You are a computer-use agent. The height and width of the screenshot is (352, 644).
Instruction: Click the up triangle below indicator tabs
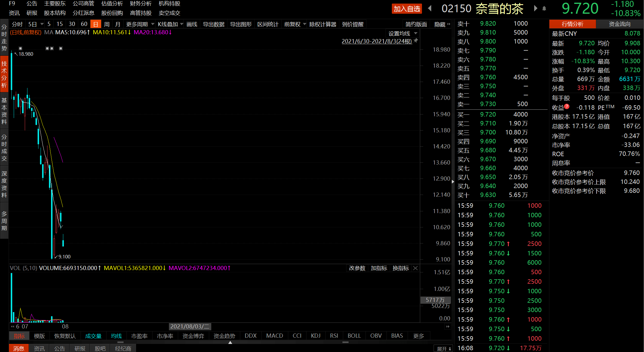pos(230,342)
